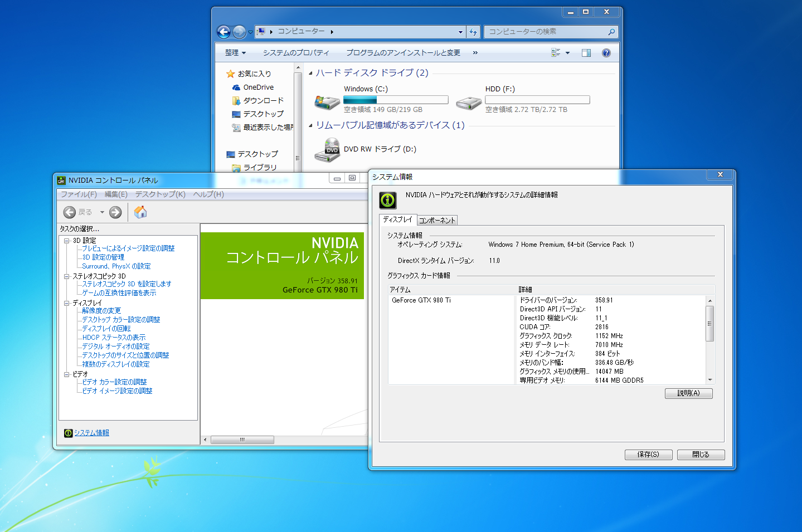This screenshot has width=802, height=532.
Task: Collapse the リムーバブル記憶域があるデバイス group
Action: click(x=310, y=125)
